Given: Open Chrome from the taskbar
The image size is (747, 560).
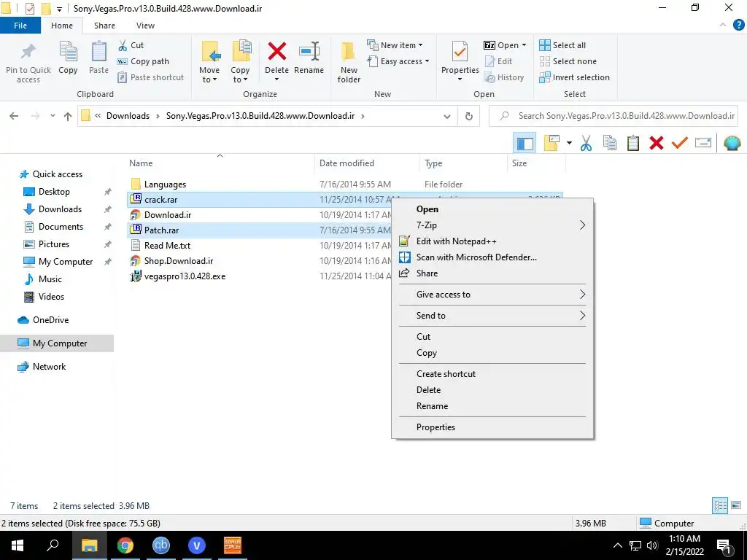Looking at the screenshot, I should pyautogui.click(x=125, y=545).
